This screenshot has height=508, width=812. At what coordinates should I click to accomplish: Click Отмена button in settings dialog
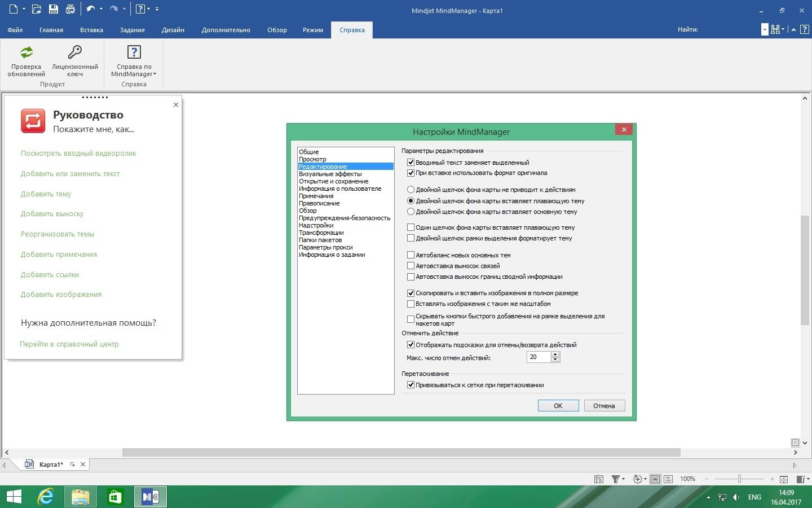604,406
